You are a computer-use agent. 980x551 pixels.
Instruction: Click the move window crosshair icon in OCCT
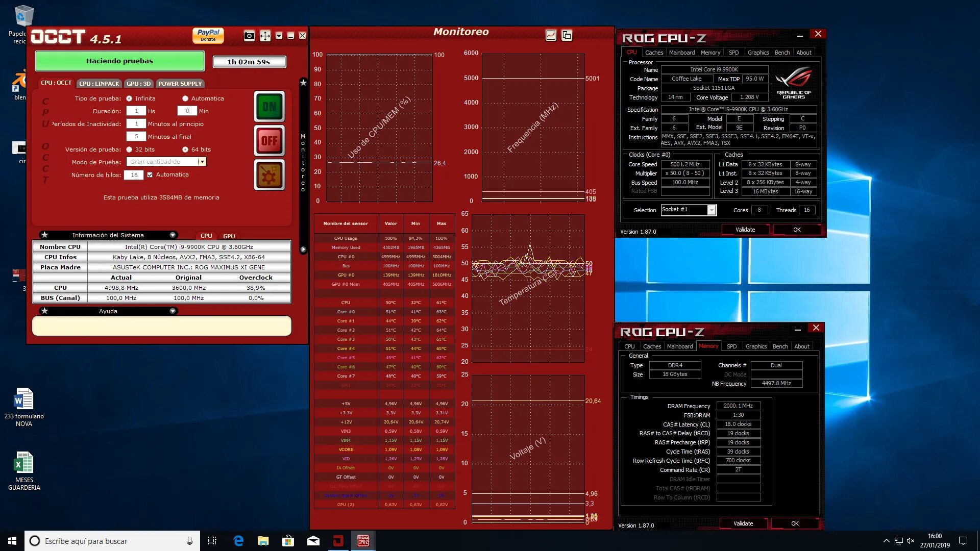[x=265, y=36]
